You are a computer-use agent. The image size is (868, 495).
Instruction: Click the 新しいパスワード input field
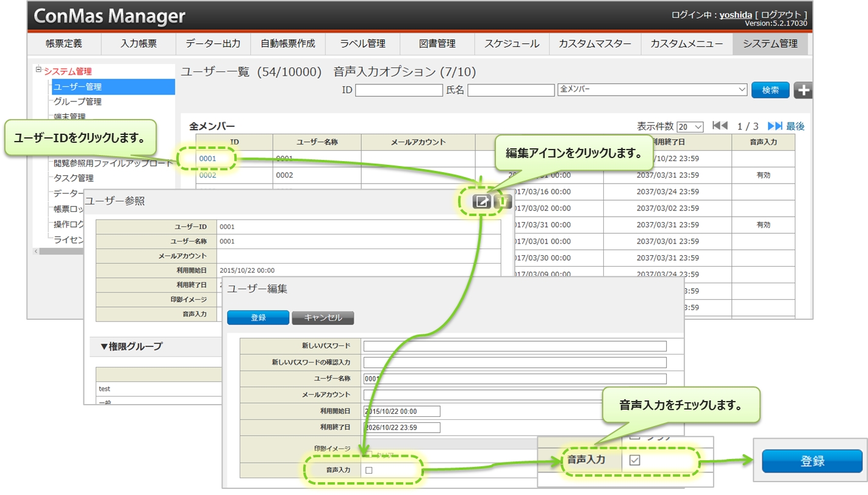coord(515,346)
